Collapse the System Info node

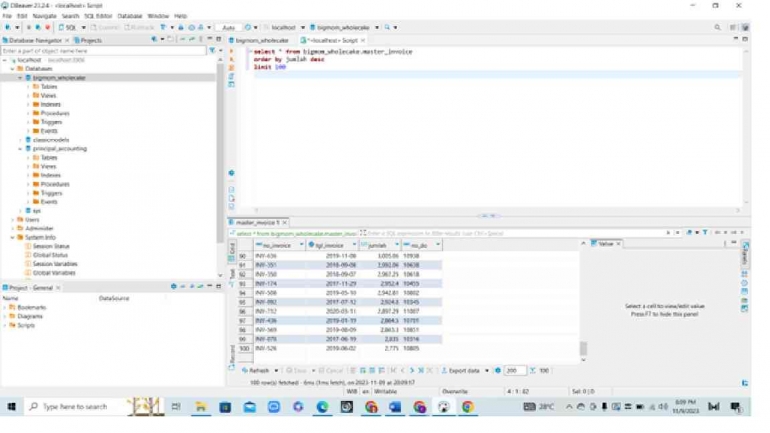pos(13,237)
